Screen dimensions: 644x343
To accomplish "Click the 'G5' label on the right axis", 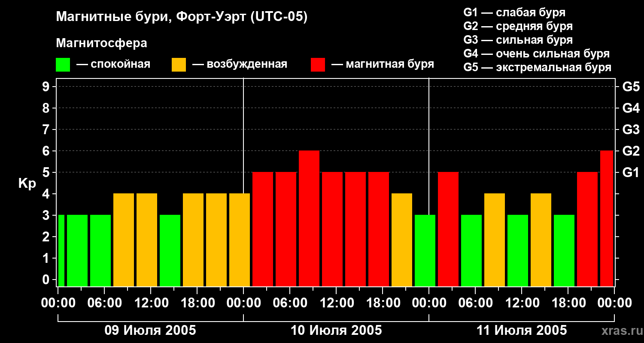I will 631,87.
